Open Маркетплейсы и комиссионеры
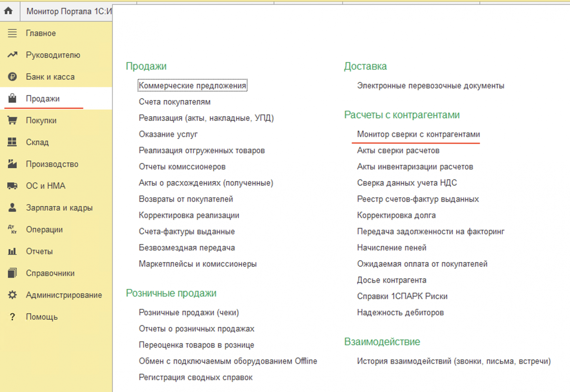 coord(198,264)
